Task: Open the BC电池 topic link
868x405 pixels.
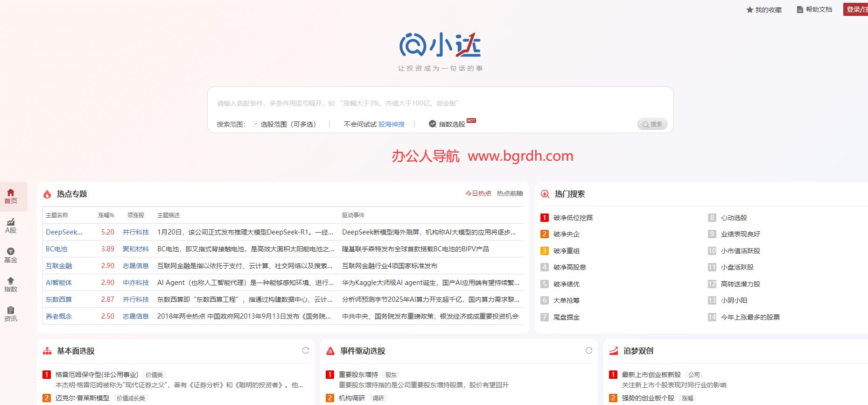Action: pyautogui.click(x=56, y=249)
